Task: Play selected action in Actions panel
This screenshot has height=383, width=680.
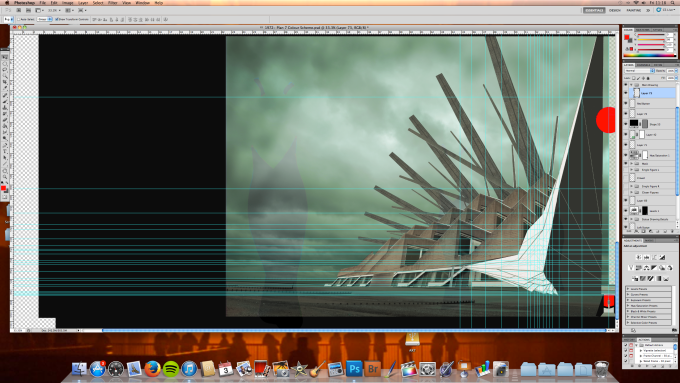Action: tap(647, 366)
